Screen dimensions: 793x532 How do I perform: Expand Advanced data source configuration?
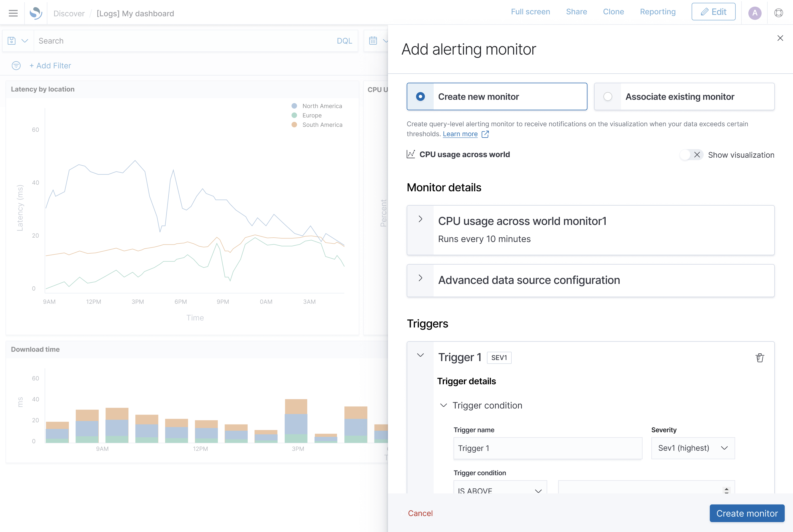(x=420, y=278)
